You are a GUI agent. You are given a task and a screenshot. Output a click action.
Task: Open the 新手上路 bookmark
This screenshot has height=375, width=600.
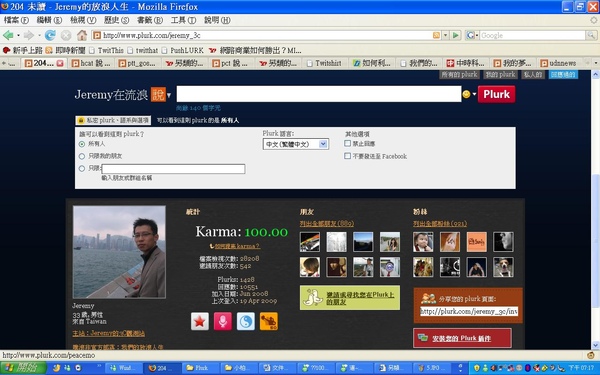(x=23, y=50)
